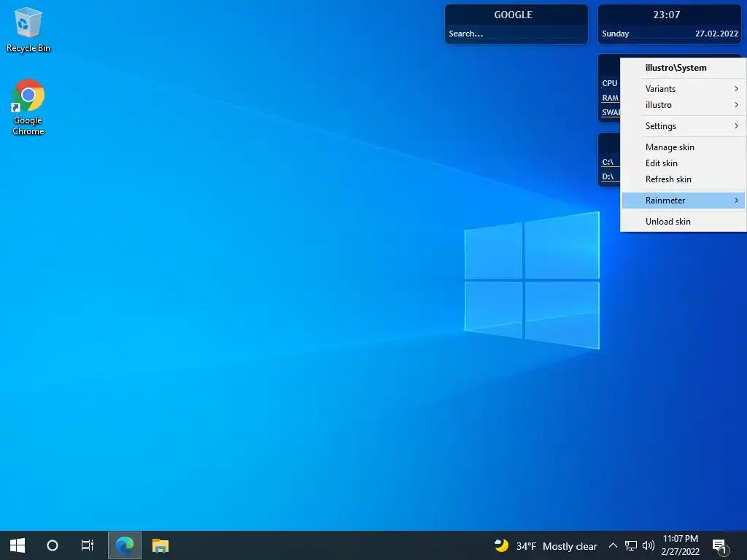Image resolution: width=747 pixels, height=560 pixels.
Task: Open the Windows Start menu
Action: (x=18, y=545)
